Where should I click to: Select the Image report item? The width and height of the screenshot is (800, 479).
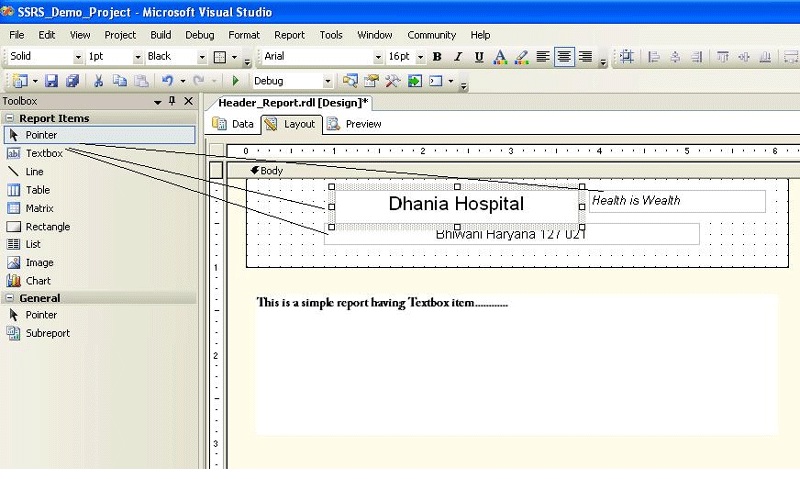(x=99, y=263)
